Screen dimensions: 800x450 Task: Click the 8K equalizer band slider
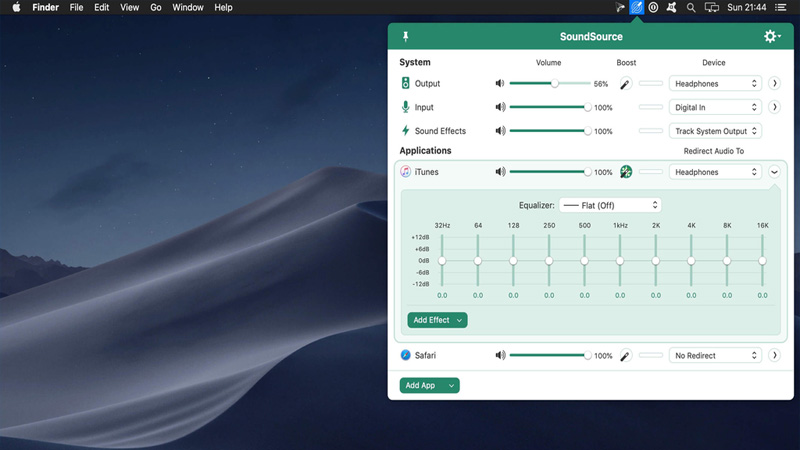click(727, 261)
